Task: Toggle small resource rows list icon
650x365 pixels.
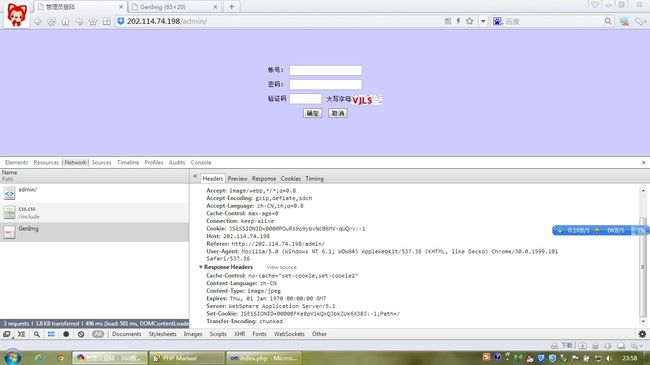Action: coord(51,334)
